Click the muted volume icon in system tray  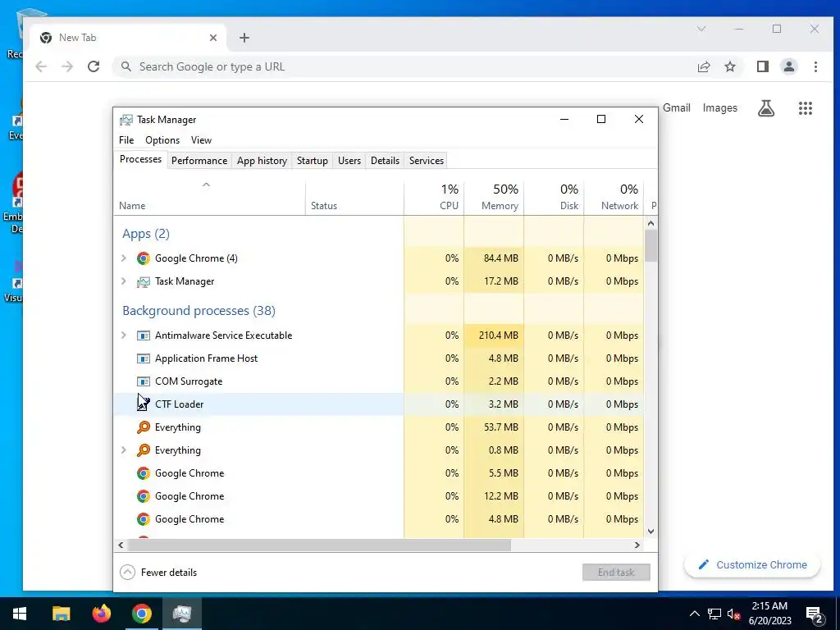733,614
